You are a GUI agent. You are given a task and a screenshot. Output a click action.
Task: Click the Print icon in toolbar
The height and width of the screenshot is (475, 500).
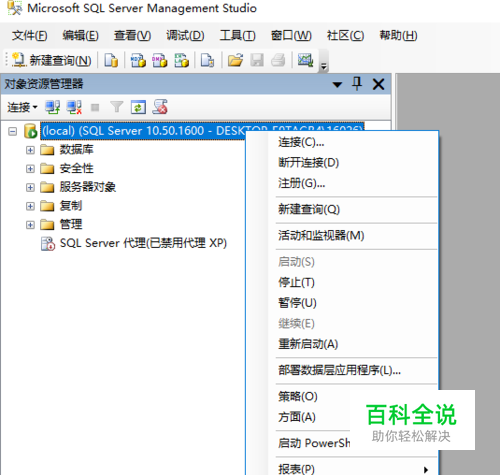point(278,60)
